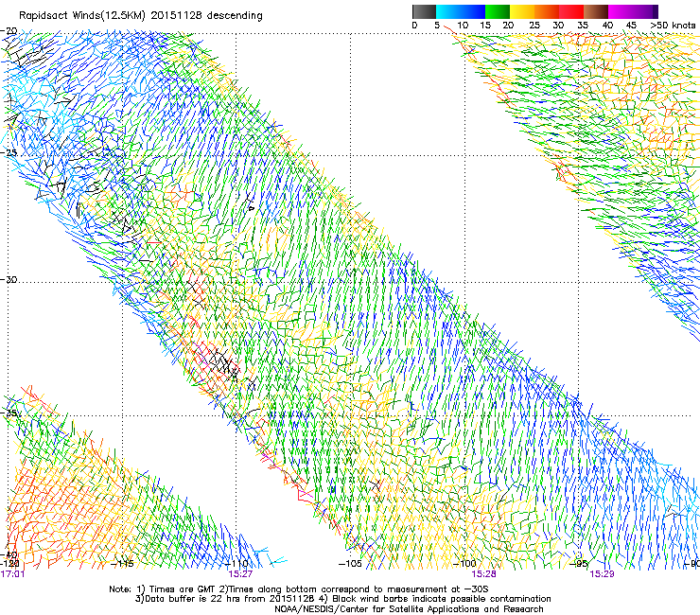This screenshot has height=615, width=700.
Task: Click the '-25' latitude axis label
Action: pyautogui.click(x=9, y=152)
